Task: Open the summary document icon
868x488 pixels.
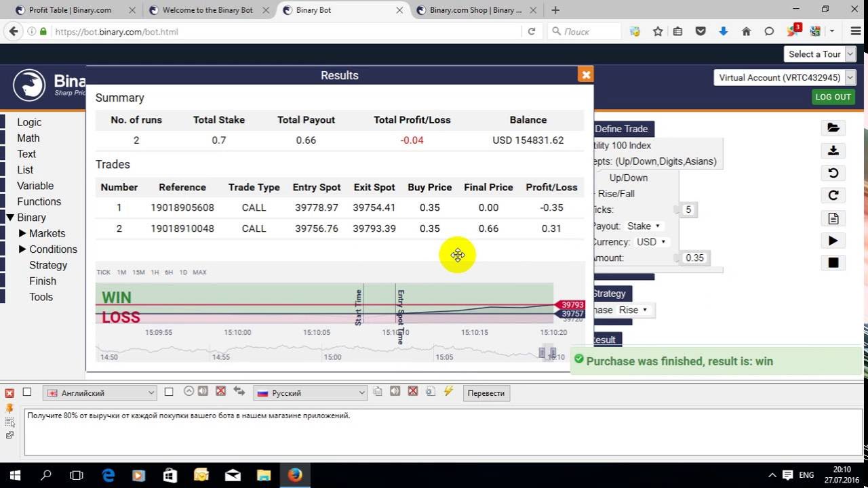Action: [833, 218]
